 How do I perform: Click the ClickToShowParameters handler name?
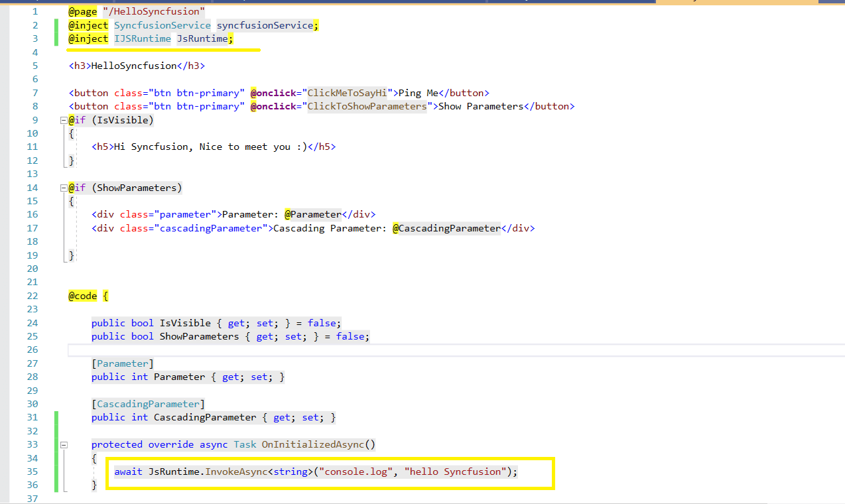click(367, 106)
